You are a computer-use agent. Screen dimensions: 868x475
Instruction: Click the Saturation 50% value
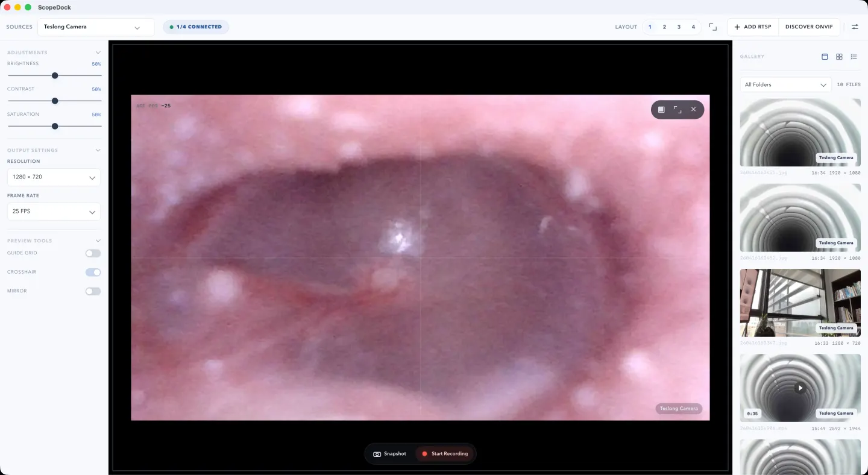(x=96, y=115)
